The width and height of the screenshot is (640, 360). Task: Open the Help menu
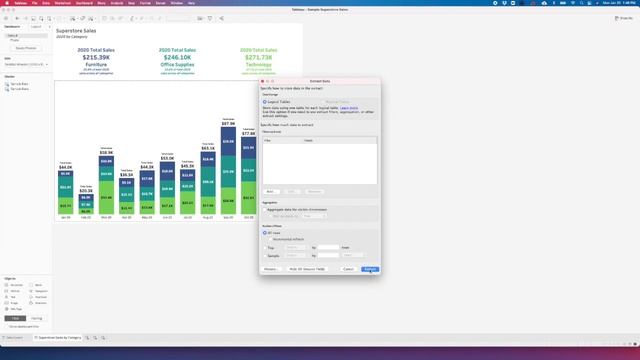tap(191, 3)
